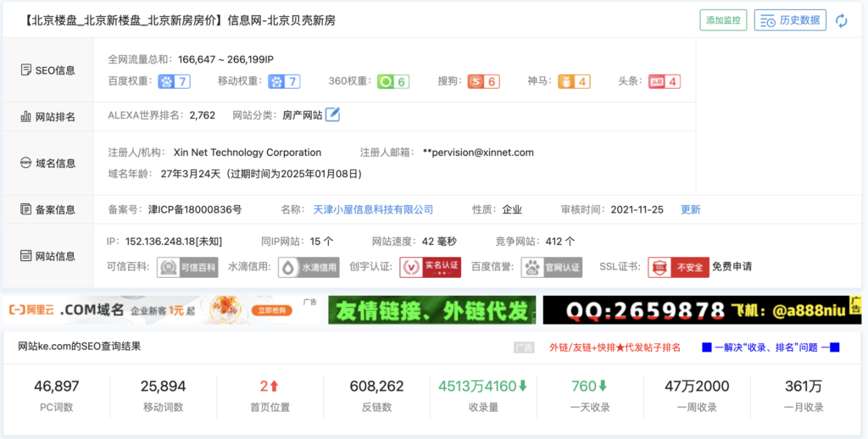Viewport: 868px width, 439px height.
Task: Click 一周收录 value 47万2000
Action: pos(697,386)
